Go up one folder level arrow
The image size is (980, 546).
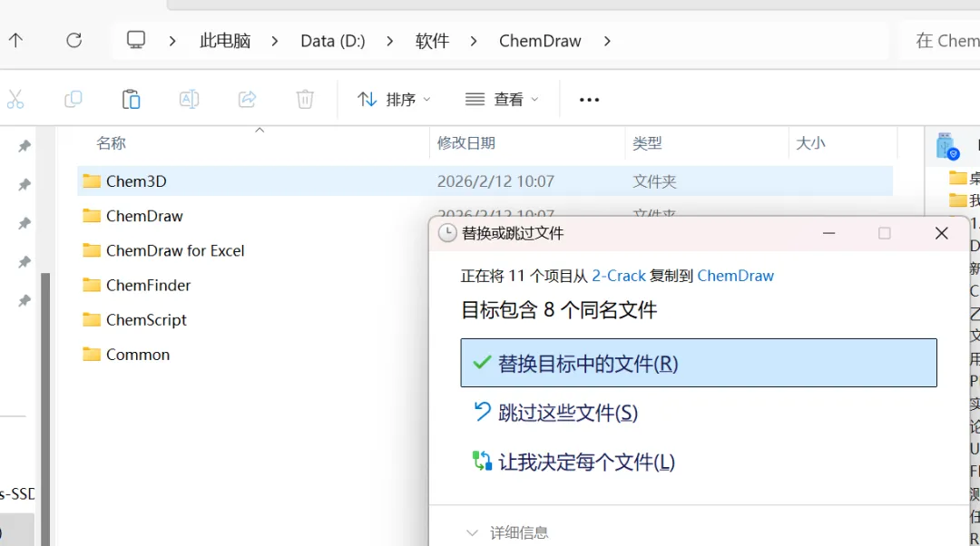tap(15, 41)
